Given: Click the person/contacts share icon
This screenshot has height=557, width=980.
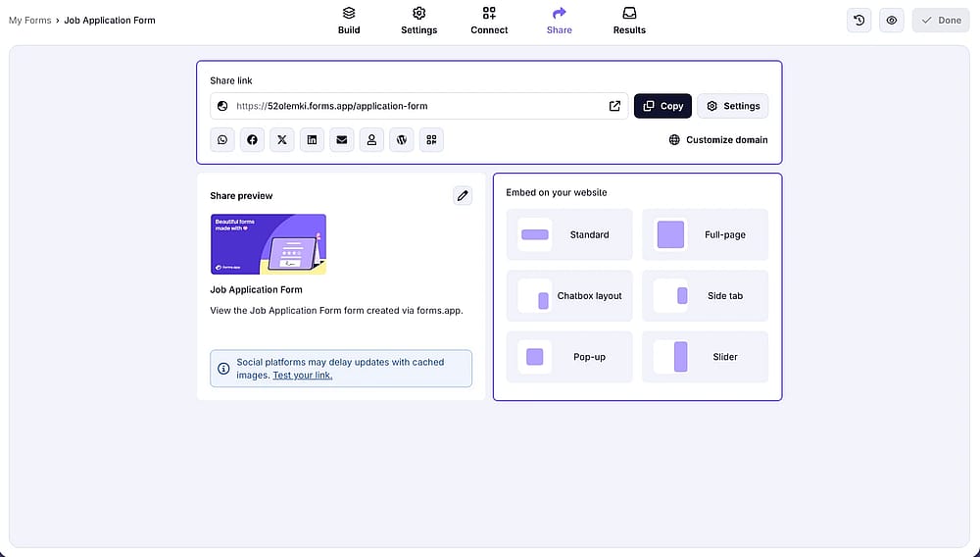Looking at the screenshot, I should [x=371, y=140].
